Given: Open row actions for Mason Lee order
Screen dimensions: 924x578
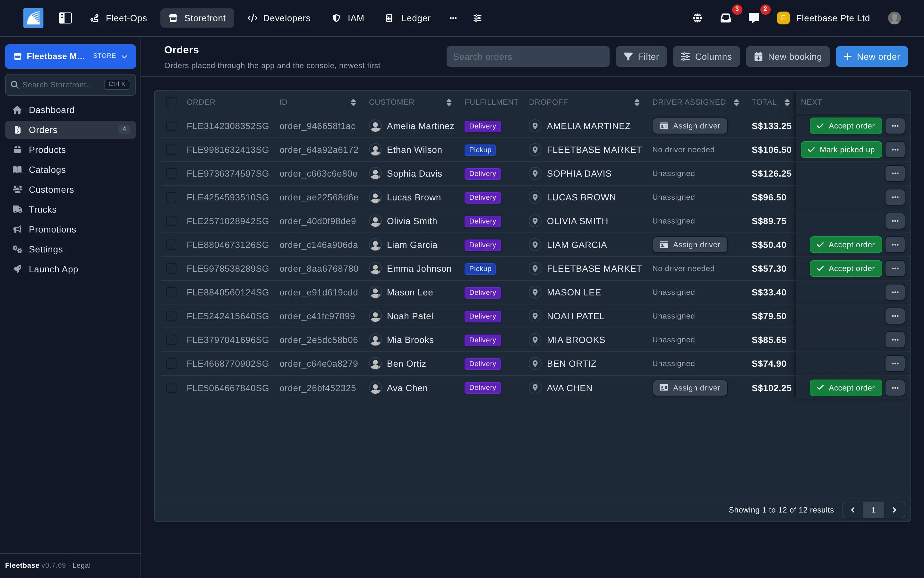Looking at the screenshot, I should [x=895, y=293].
